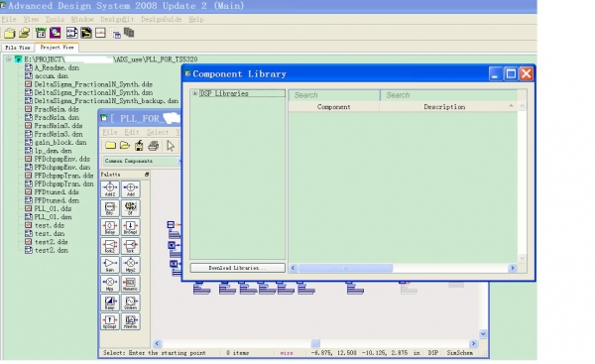This screenshot has width=595, height=364.
Task: Activate the pointer select tool
Action: point(171,146)
